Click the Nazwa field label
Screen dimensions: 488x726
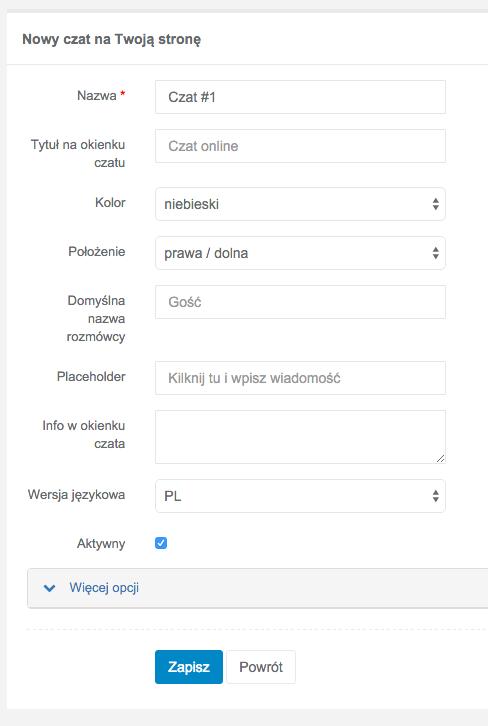point(97,95)
